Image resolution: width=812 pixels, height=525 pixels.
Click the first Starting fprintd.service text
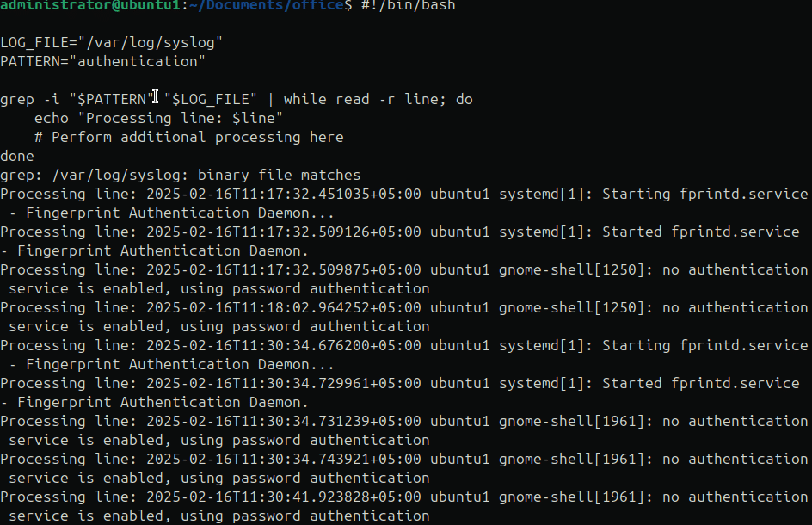pos(704,194)
